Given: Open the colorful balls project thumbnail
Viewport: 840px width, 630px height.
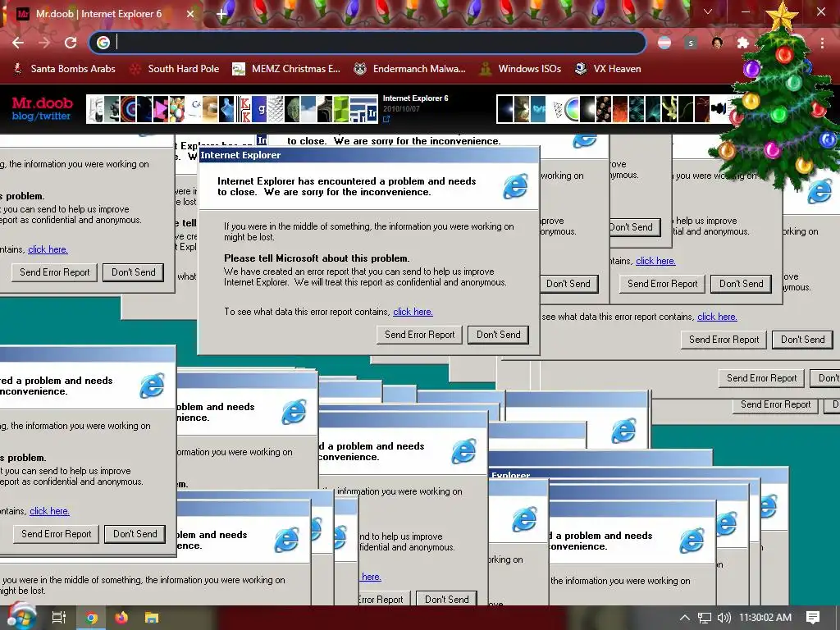Looking at the screenshot, I should point(177,109).
